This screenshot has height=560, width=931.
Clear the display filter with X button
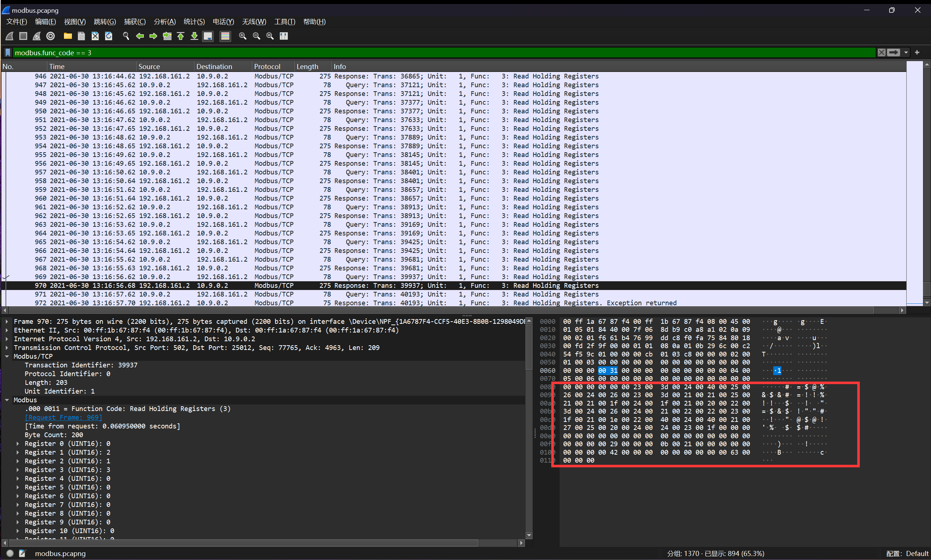click(882, 52)
